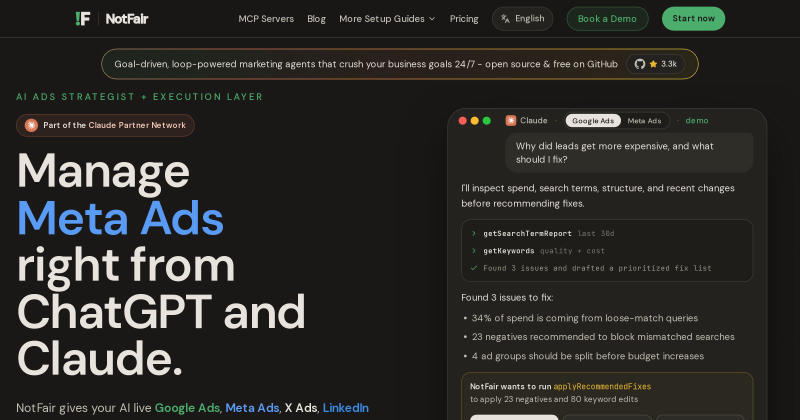Click the blue Meta Ads headline text

(x=120, y=218)
